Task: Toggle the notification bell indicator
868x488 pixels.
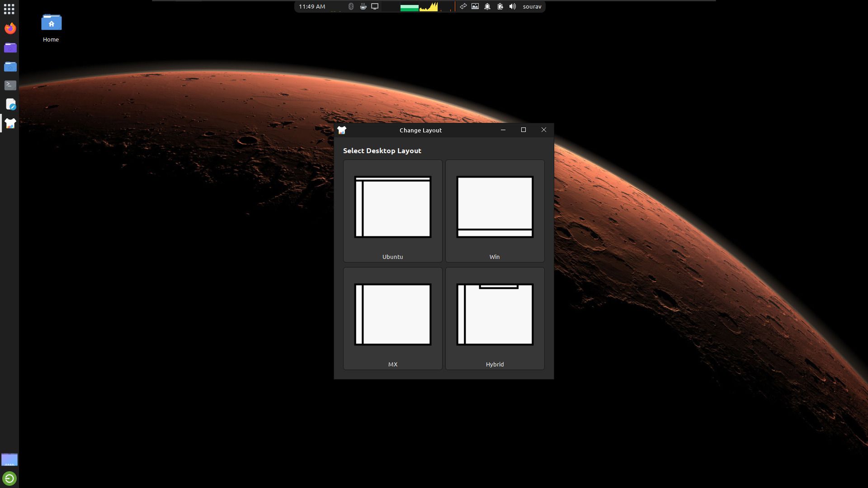Action: coord(487,6)
